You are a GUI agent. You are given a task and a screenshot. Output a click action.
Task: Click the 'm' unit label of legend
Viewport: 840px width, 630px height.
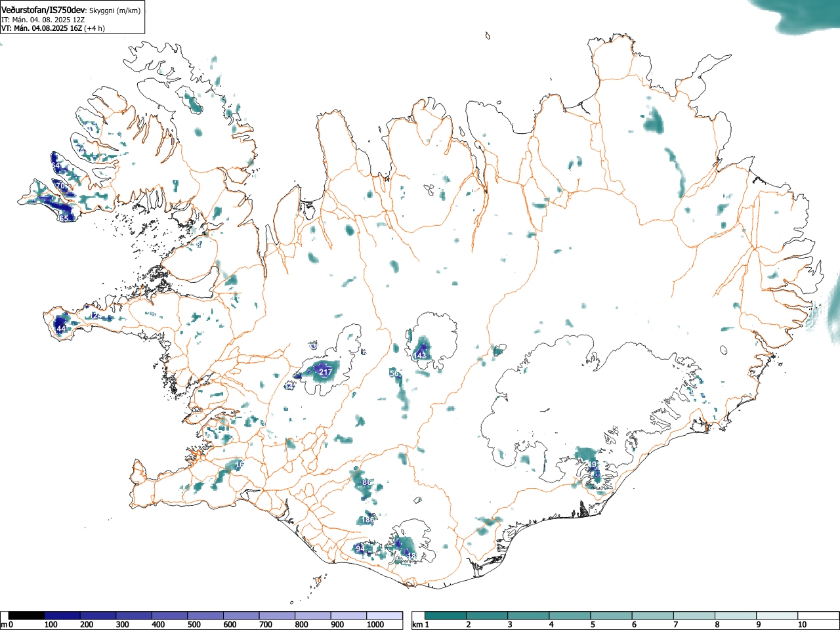(x=4, y=625)
